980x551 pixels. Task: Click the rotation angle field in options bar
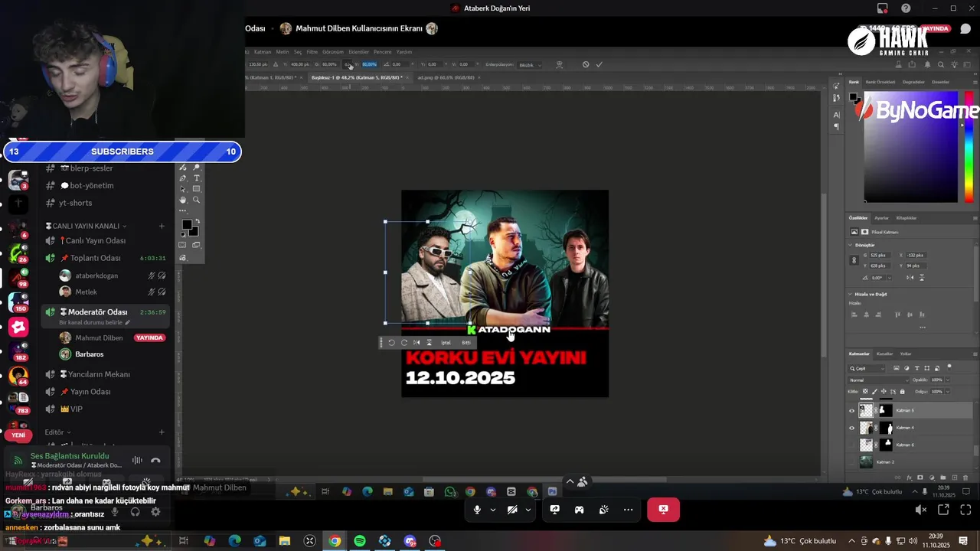click(399, 64)
